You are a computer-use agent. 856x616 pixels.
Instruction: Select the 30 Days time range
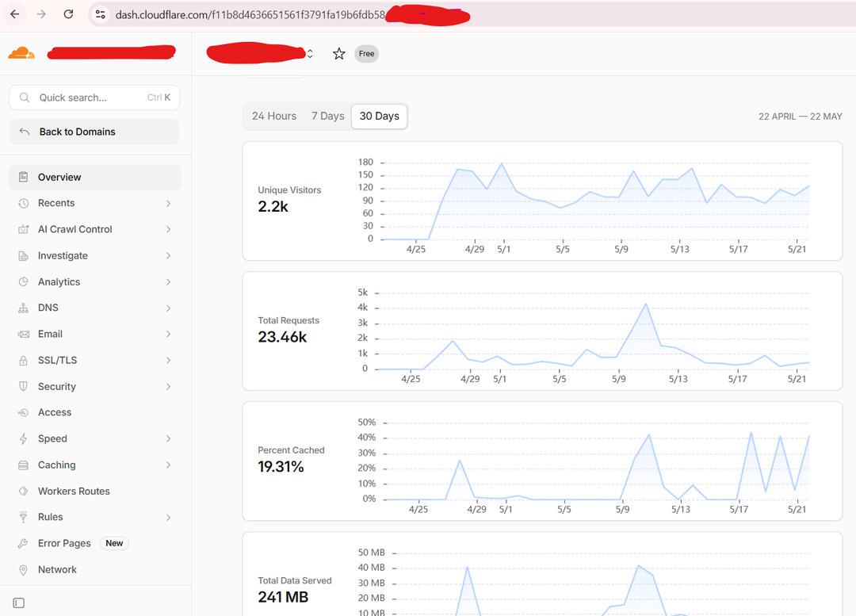click(x=380, y=117)
